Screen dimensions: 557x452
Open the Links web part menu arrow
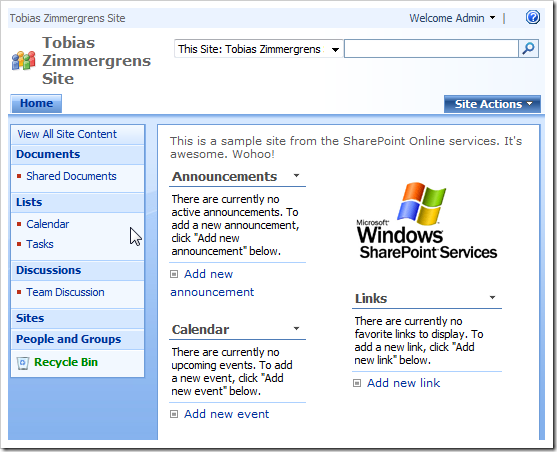tap(492, 297)
